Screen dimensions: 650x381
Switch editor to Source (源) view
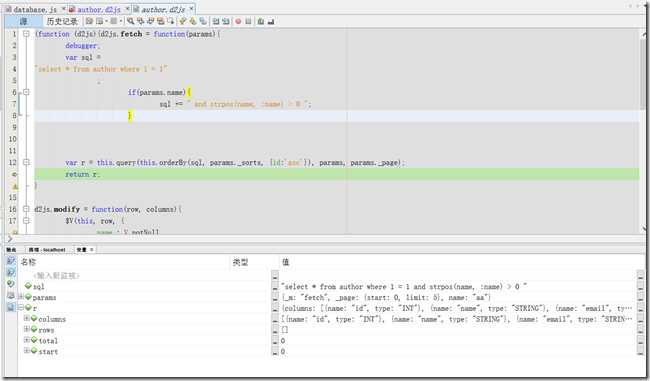coord(24,21)
